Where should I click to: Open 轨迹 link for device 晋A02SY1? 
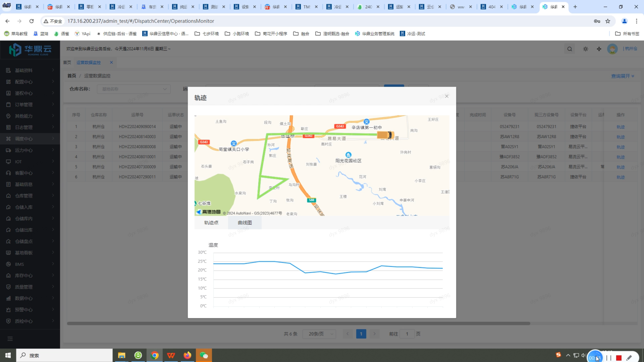(620, 147)
